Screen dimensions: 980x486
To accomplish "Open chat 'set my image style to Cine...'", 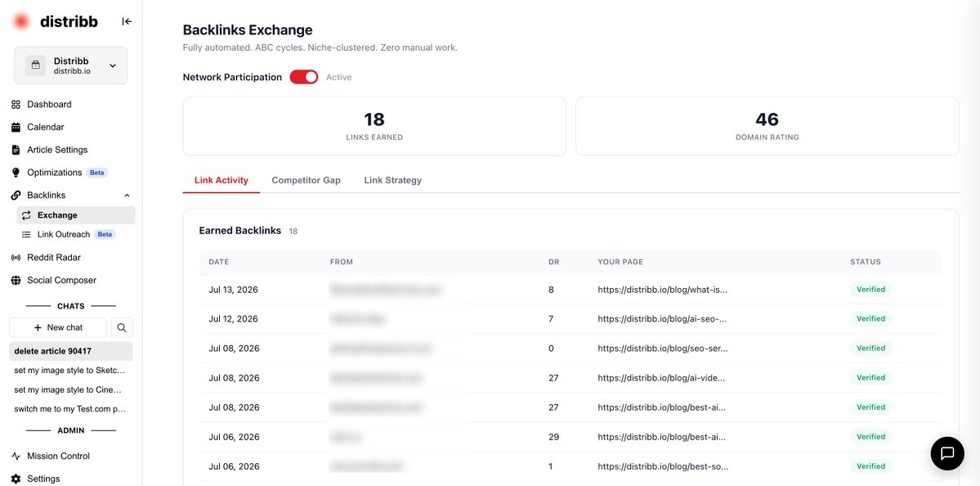I will click(x=70, y=389).
